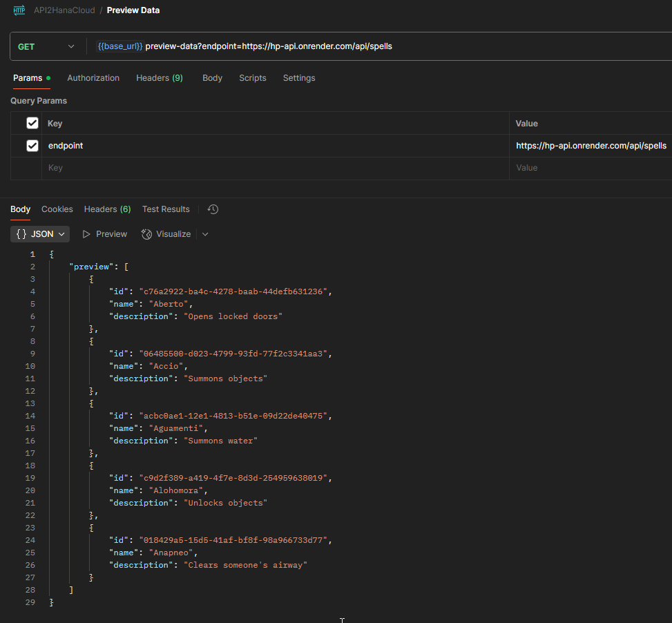This screenshot has width=672, height=623.
Task: Click the HTTP request icon beside API2HanaCloud
Action: [x=19, y=10]
